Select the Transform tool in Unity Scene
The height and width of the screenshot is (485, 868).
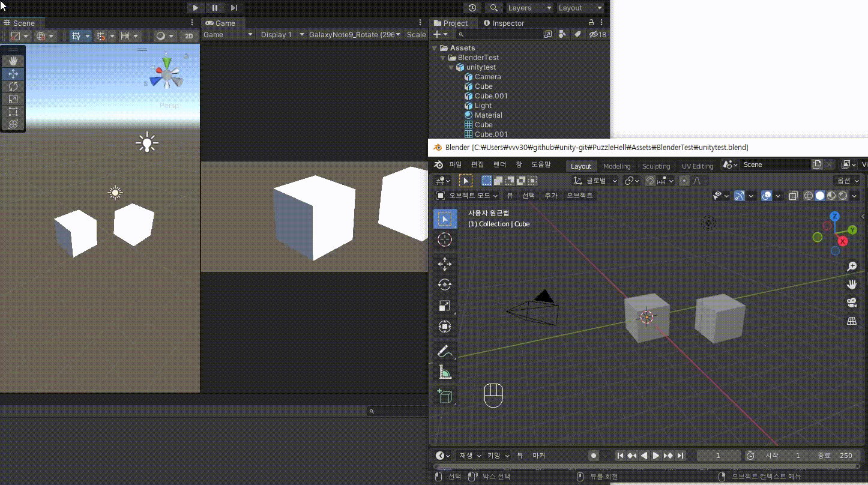pyautogui.click(x=13, y=124)
